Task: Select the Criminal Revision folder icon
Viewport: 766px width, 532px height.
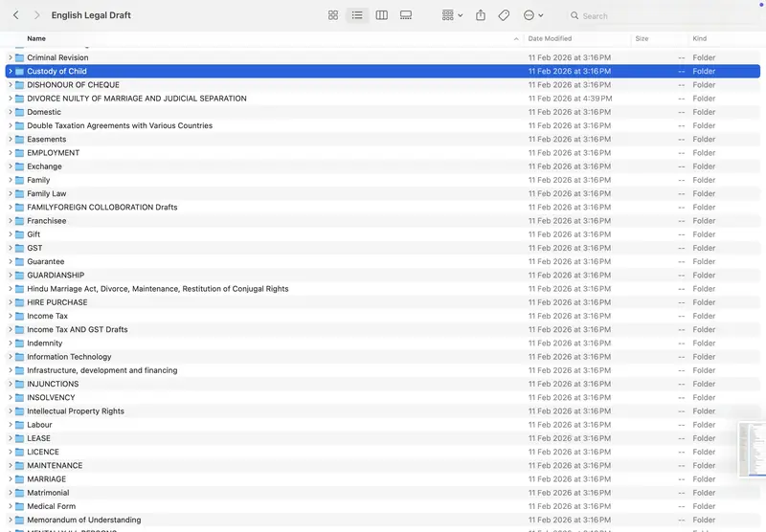Action: pyautogui.click(x=19, y=57)
